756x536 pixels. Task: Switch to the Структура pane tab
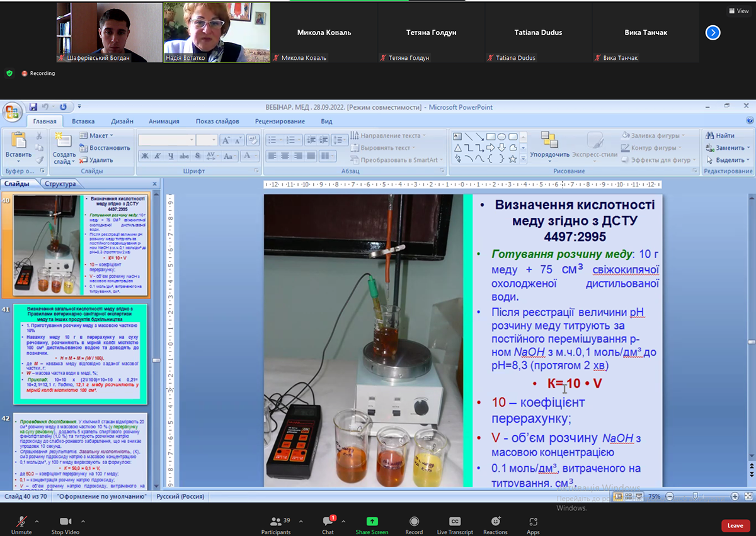pos(60,184)
